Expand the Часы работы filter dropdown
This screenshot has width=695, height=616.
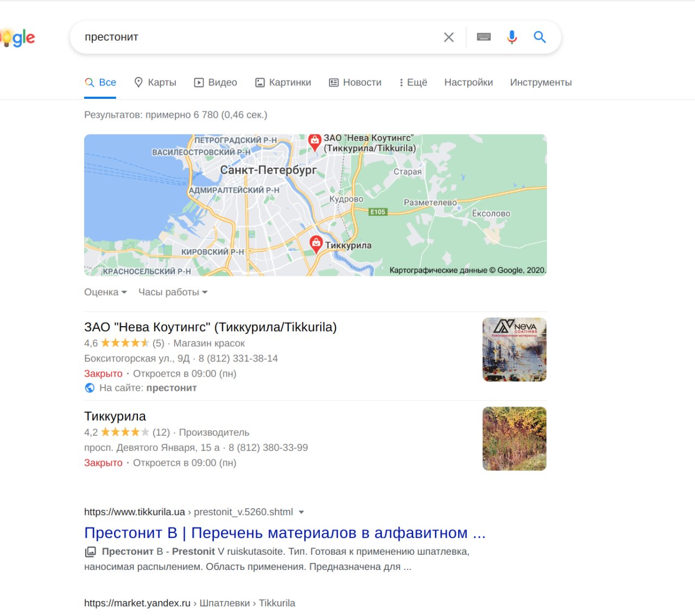(173, 292)
